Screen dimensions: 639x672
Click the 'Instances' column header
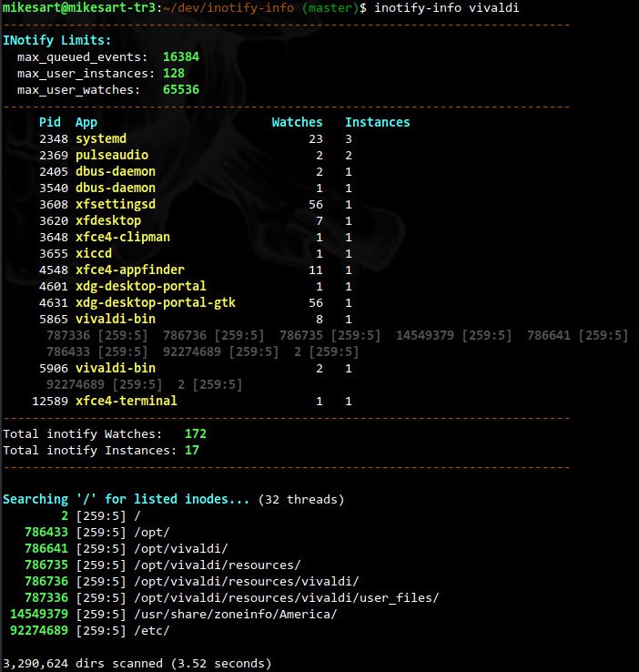(378, 123)
